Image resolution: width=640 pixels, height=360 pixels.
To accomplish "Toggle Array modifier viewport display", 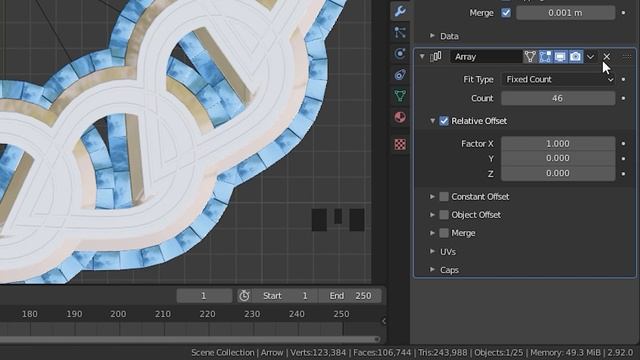I will pos(560,57).
